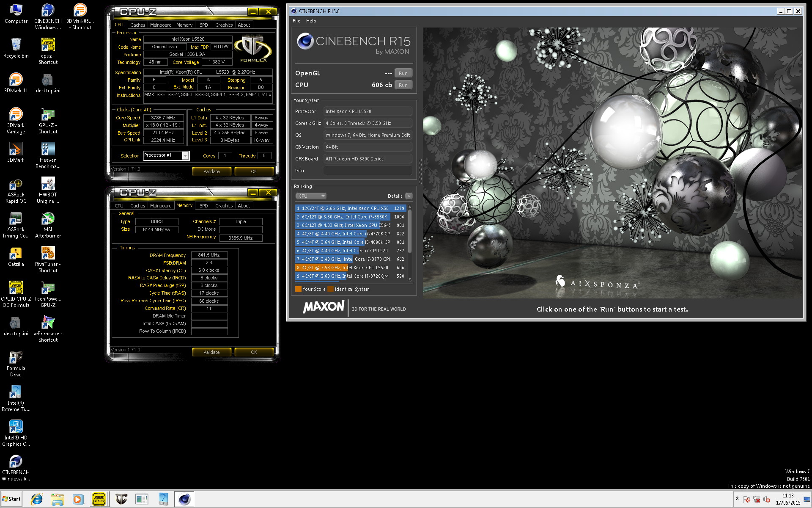
Task: Open the CPU ranking type dropdown
Action: point(311,196)
